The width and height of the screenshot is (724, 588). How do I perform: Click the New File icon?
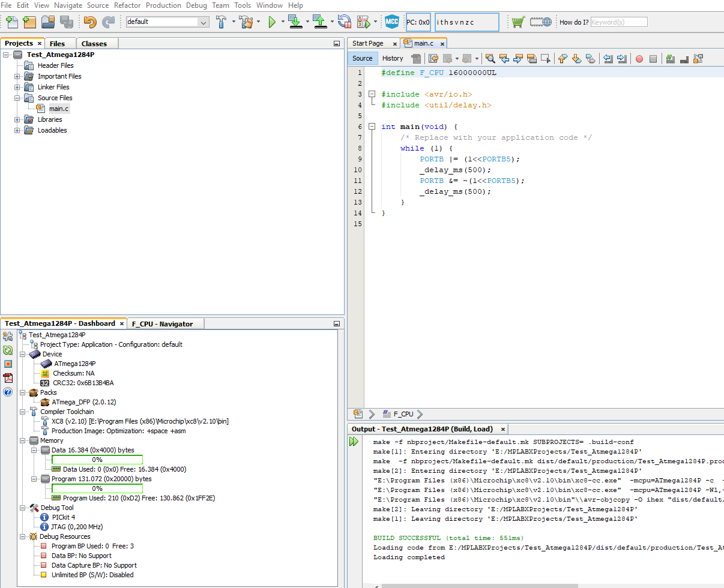point(11,22)
